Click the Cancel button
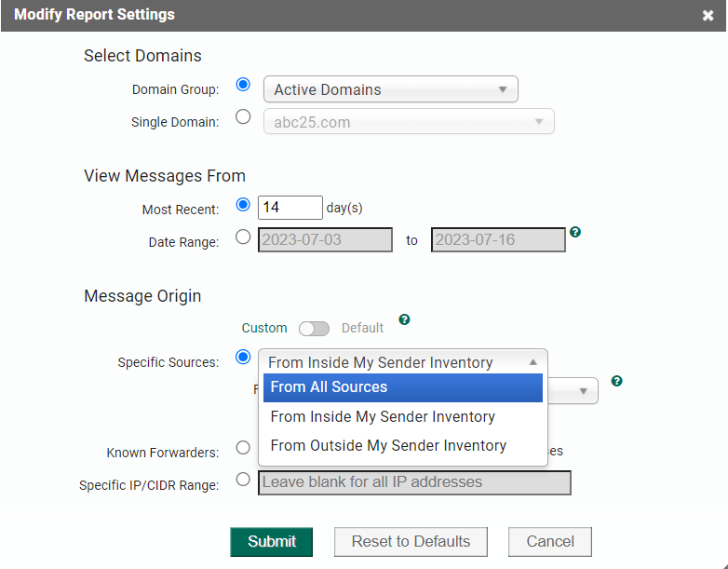 [x=549, y=542]
